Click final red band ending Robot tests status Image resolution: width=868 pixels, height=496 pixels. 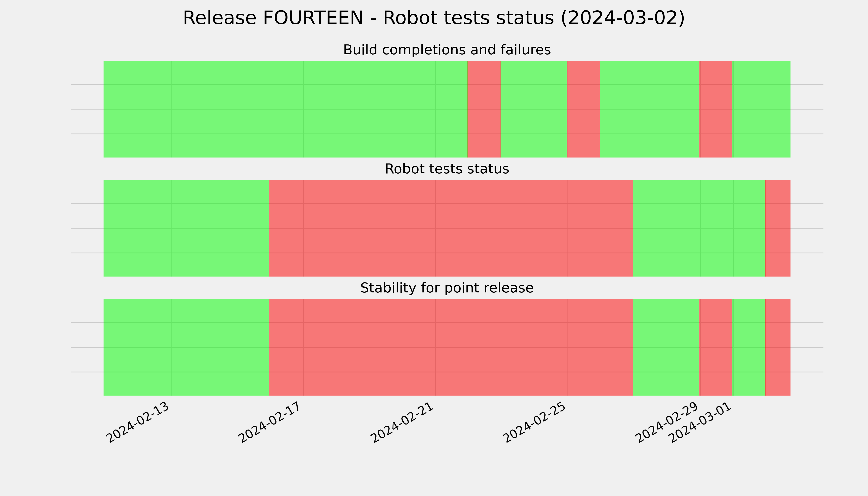778,228
